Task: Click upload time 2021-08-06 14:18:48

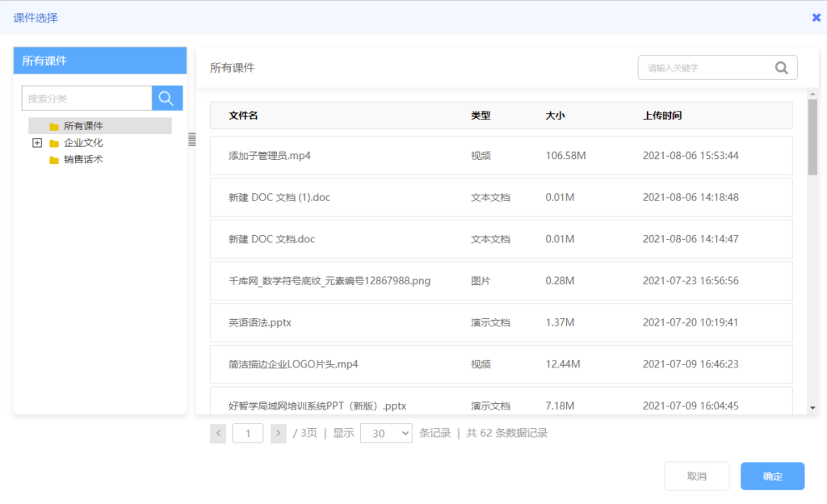Action: [x=691, y=197]
